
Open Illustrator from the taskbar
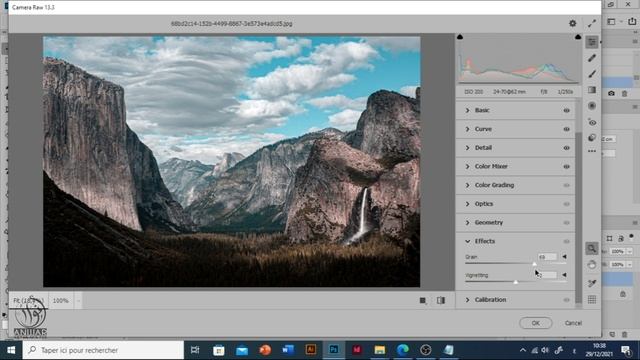pos(311,350)
